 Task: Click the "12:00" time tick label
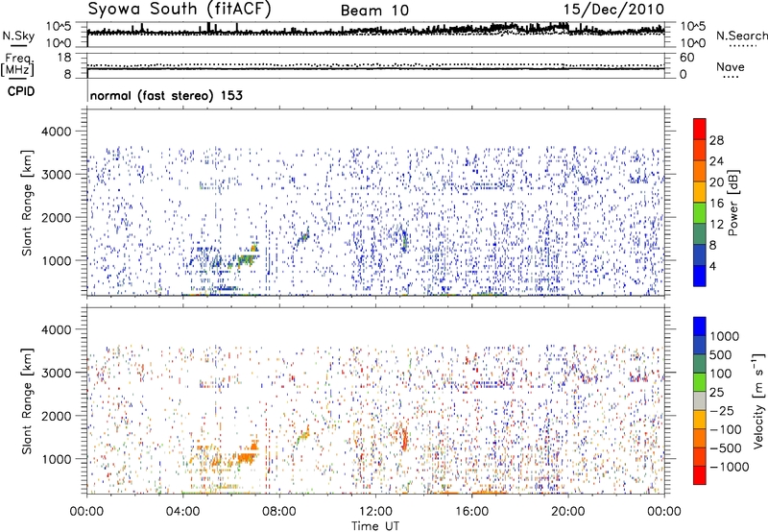[x=375, y=512]
